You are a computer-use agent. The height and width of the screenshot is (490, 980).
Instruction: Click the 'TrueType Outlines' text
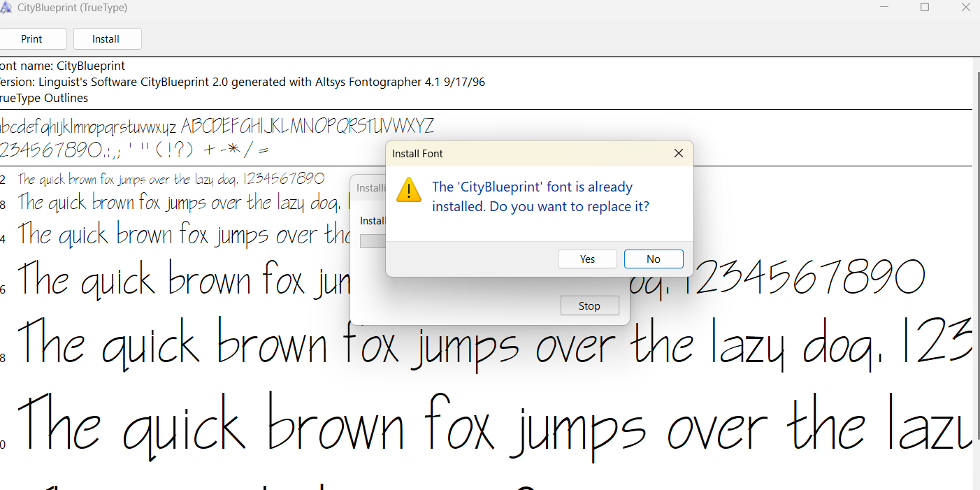pyautogui.click(x=44, y=98)
